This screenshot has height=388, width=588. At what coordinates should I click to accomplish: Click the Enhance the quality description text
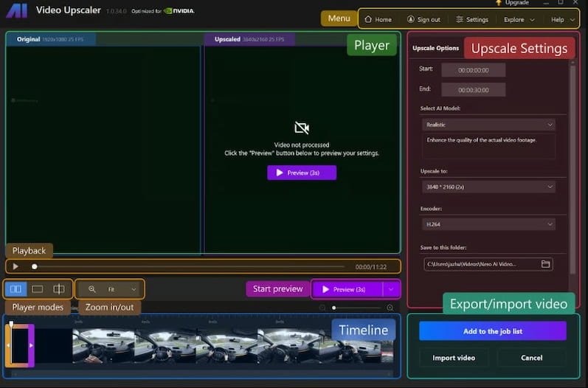[x=481, y=140]
